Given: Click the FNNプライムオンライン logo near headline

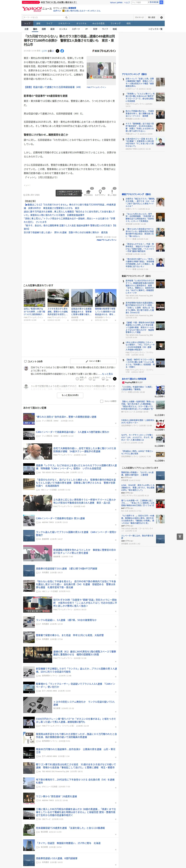Looking at the screenshot, I should coord(104,51).
